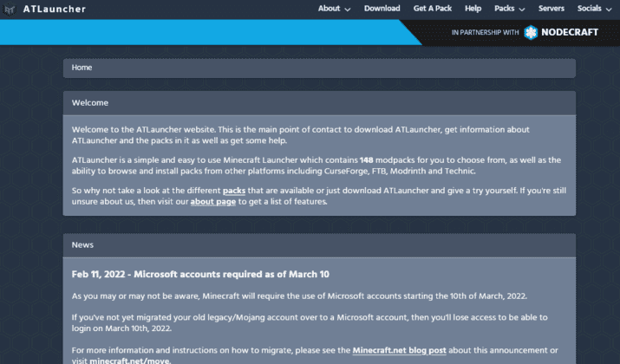620x364 pixels.
Task: Follow the packs link in Welcome text
Action: tap(234, 191)
